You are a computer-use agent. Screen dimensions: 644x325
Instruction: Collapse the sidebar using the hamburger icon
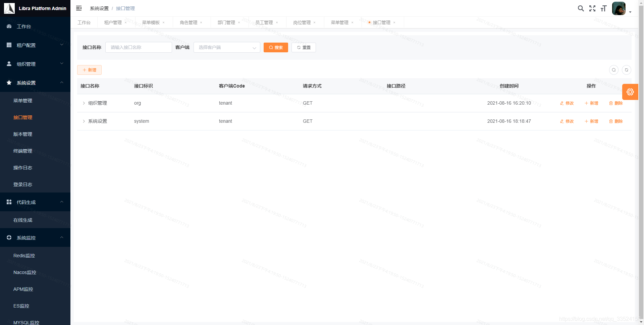click(79, 8)
